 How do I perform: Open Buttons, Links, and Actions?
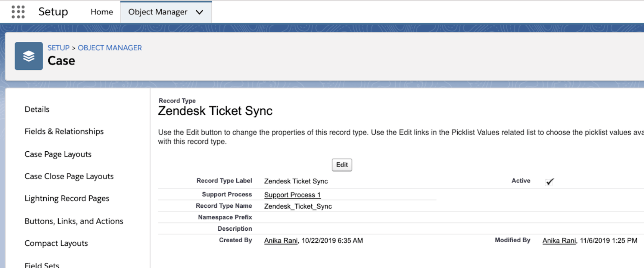tap(74, 221)
